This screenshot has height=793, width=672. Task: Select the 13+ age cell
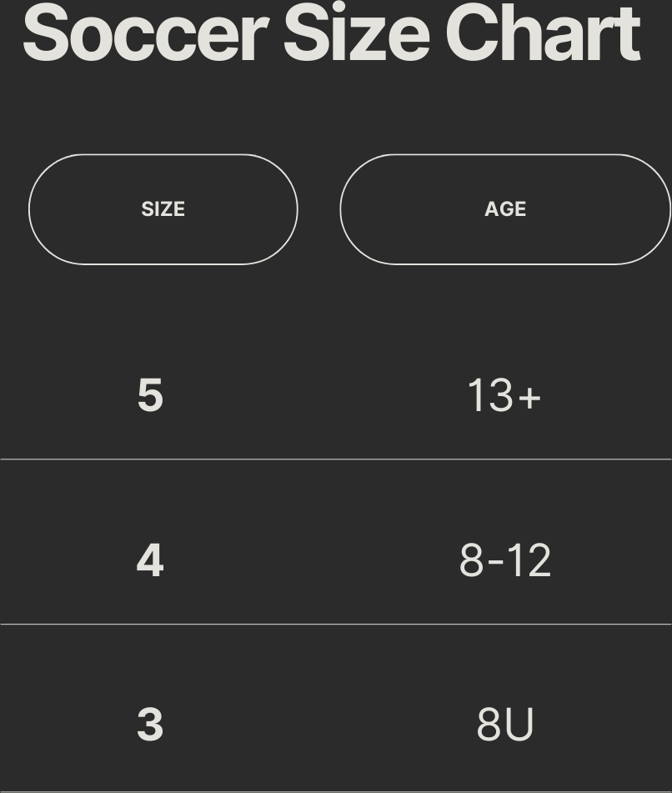504,395
